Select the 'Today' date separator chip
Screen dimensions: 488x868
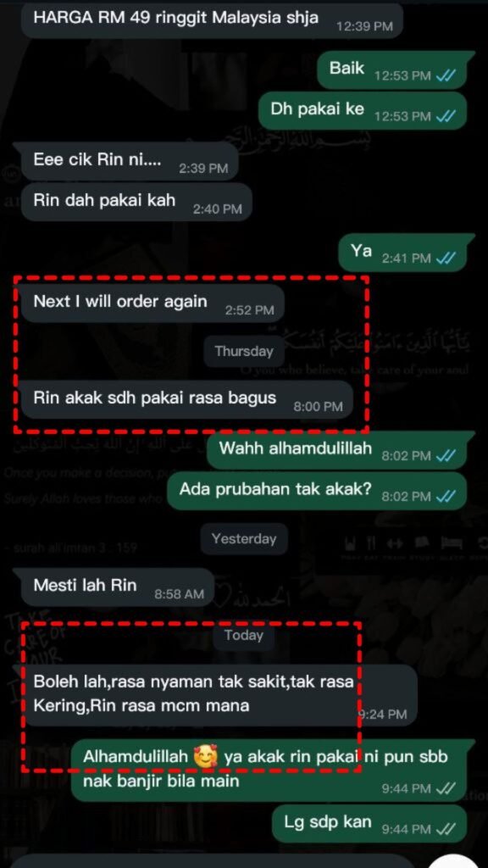click(244, 635)
